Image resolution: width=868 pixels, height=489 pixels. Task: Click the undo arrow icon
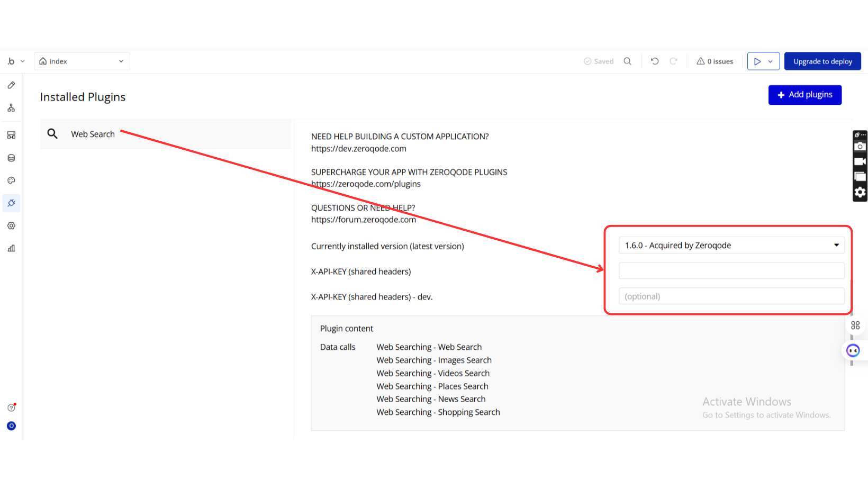point(655,61)
